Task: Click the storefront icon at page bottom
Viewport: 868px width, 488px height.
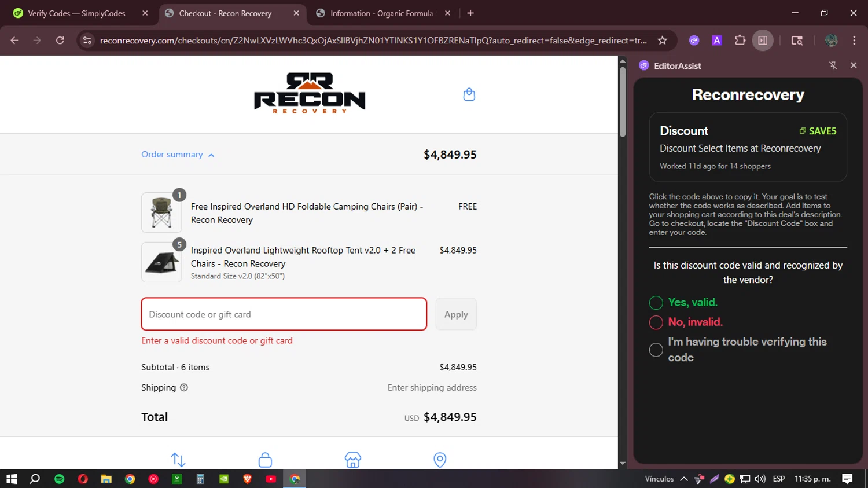Action: 353,460
